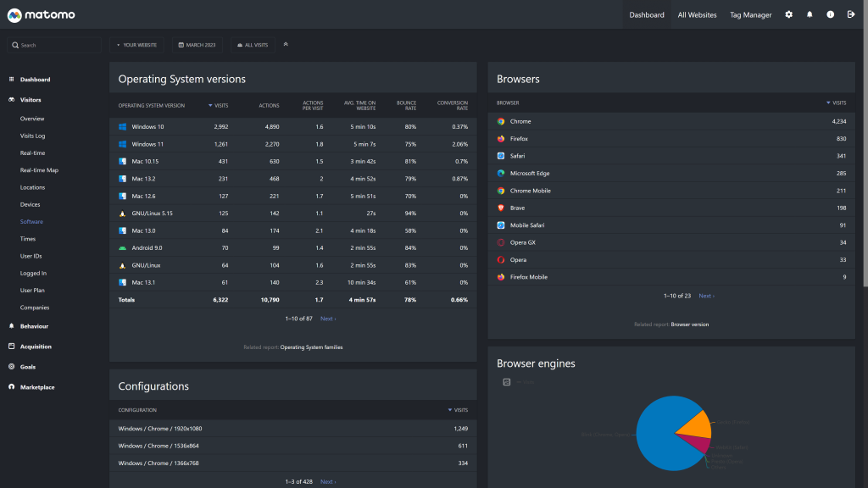Click the info help icon

pos(831,14)
